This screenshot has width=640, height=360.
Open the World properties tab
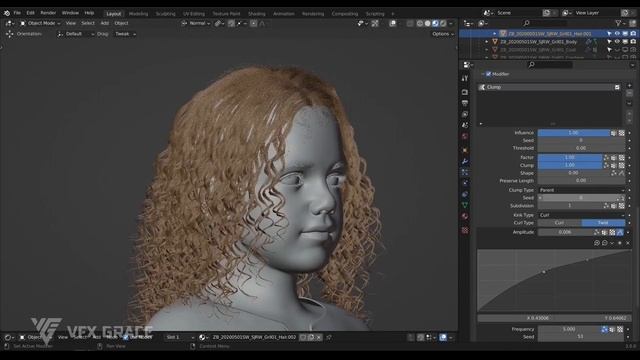(465, 136)
